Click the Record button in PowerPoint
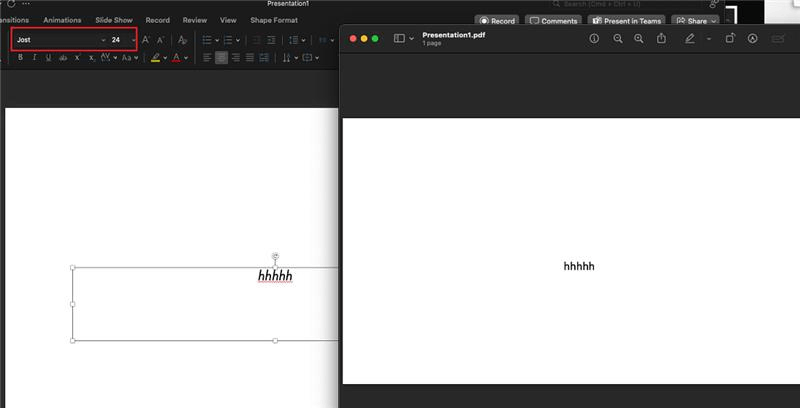 (497, 21)
